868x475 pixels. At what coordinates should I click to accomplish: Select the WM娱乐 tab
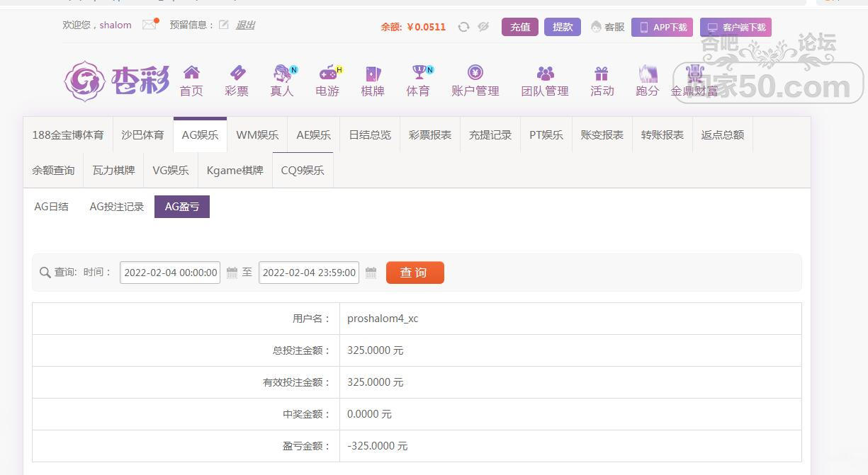point(257,135)
